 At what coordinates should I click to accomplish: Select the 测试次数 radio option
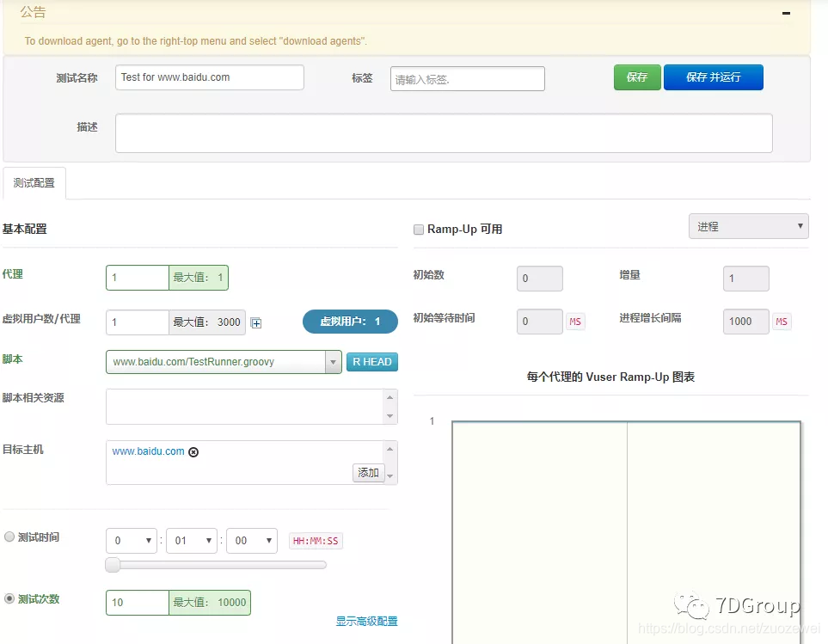[x=9, y=598]
